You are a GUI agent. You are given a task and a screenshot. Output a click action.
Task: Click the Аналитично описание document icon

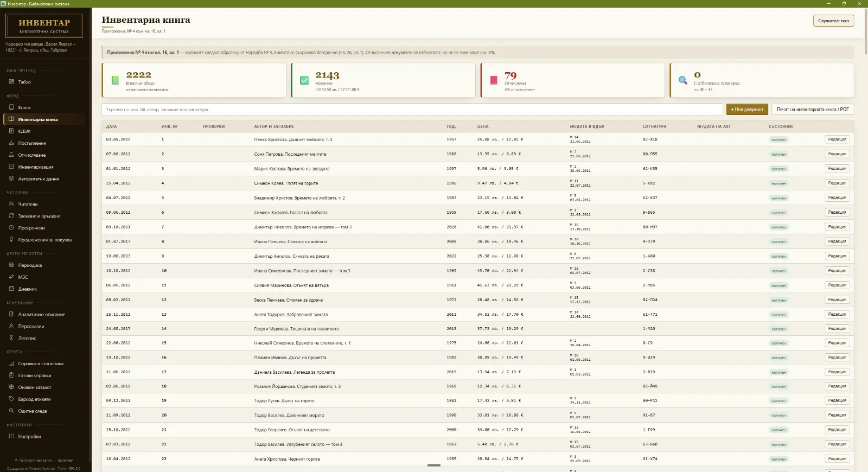11,315
